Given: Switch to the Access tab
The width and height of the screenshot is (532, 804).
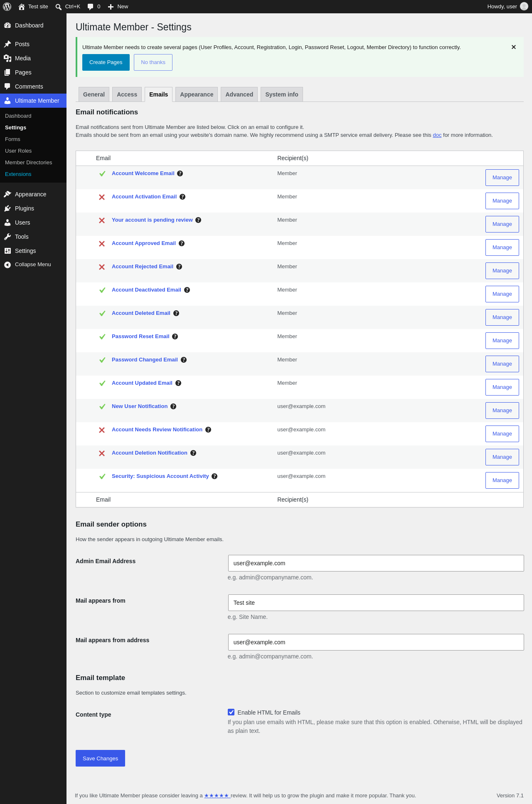Looking at the screenshot, I should click(x=127, y=94).
